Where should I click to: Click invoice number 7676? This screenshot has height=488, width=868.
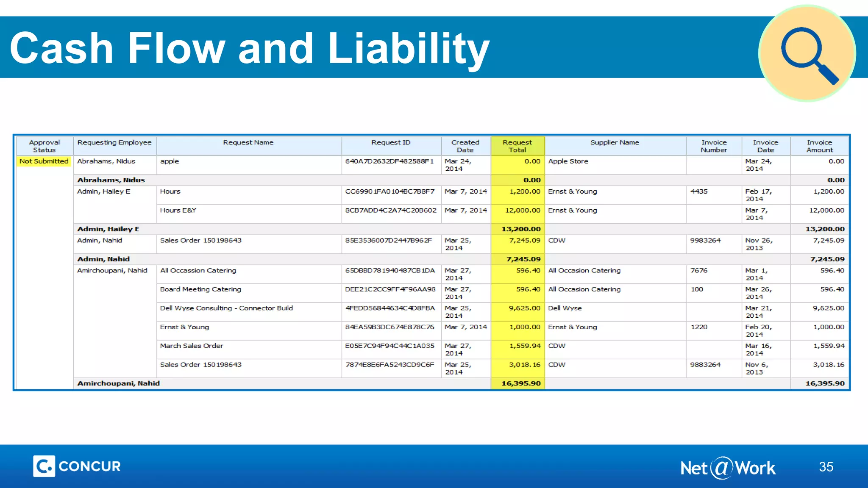[699, 270]
